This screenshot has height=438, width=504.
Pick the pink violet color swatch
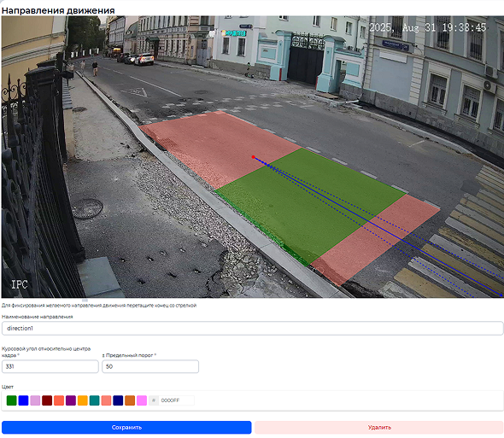(x=142, y=400)
